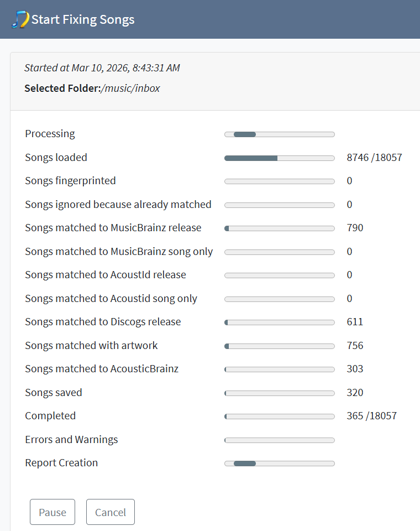The image size is (420, 531).
Task: Click the Pause button
Action: pos(53,512)
